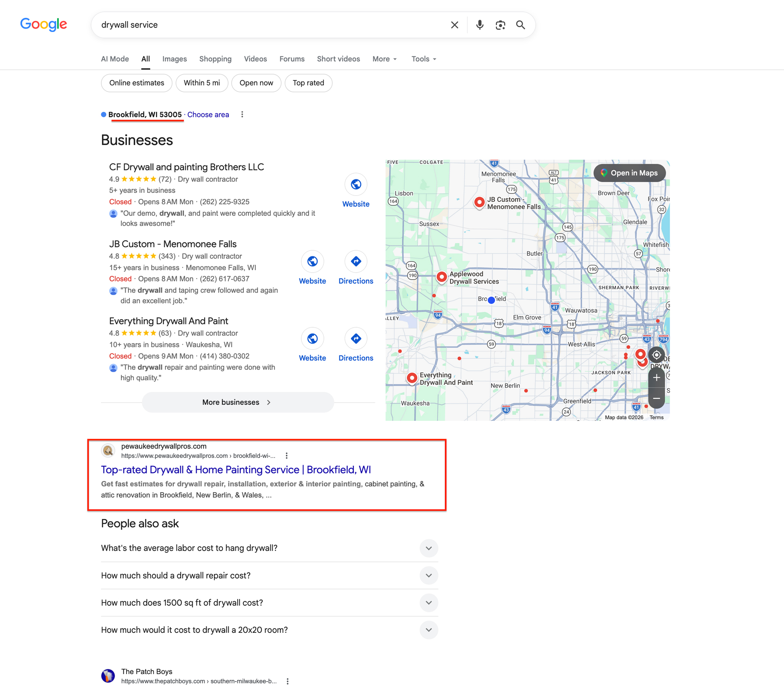Open CF Drywall and painting Brothers LLC listing
Screen dimensions: 784x688
(187, 167)
